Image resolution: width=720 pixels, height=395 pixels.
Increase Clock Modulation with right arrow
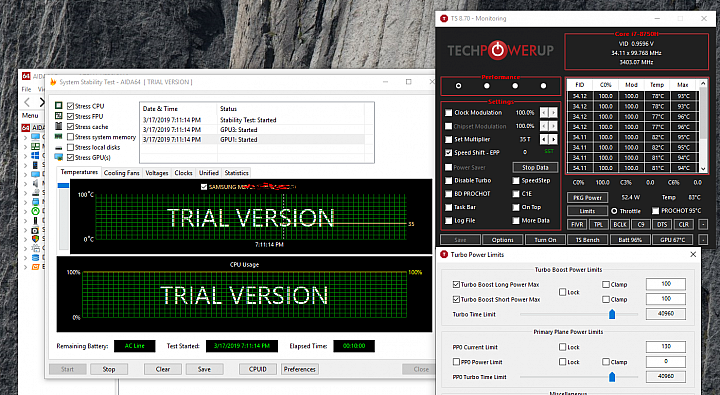point(553,113)
